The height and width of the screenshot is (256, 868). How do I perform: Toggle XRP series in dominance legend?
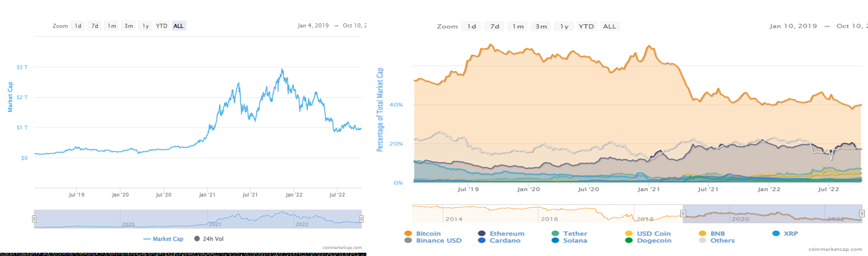coord(785,233)
